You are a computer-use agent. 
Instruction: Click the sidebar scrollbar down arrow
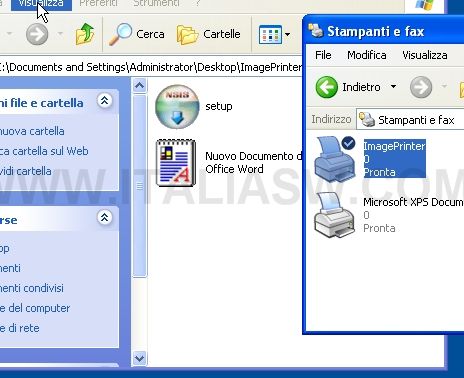click(x=139, y=359)
